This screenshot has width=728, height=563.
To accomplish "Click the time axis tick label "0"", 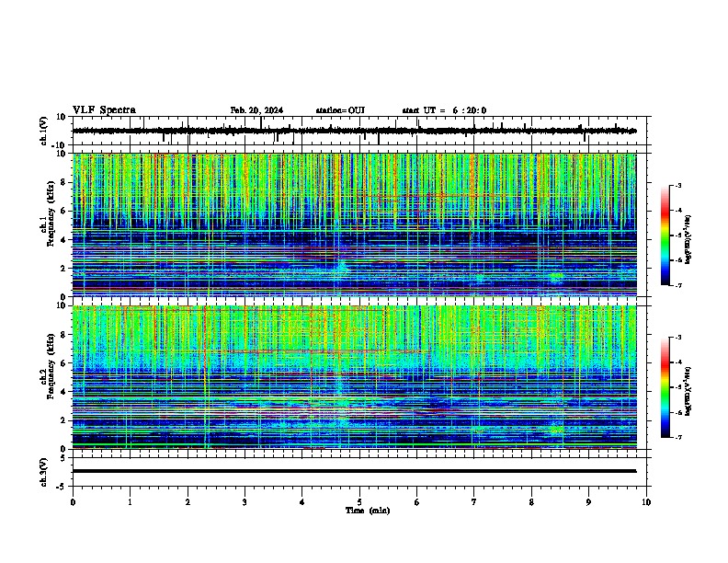I will pos(73,502).
